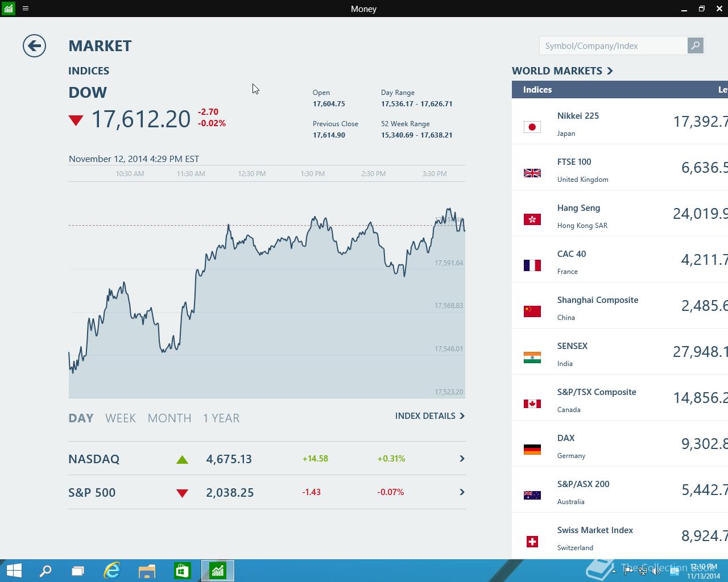Click S&P 500 change -0.07%
The image size is (728, 582).
coord(391,492)
